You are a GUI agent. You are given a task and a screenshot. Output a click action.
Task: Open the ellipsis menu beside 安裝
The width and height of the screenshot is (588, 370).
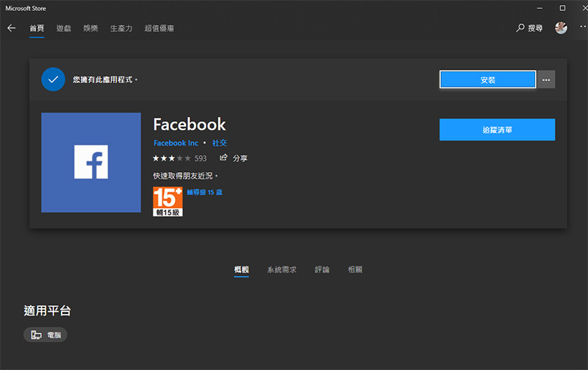point(546,79)
